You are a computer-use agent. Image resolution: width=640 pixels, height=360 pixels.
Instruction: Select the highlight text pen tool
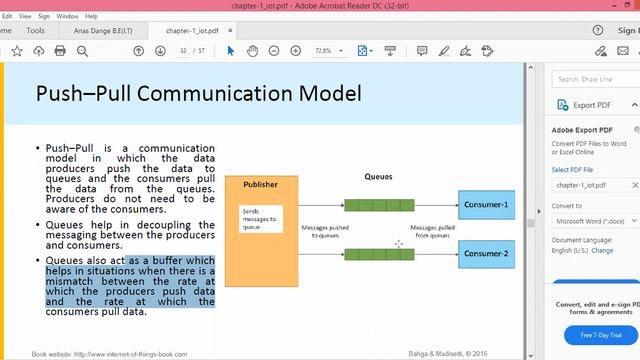pyautogui.click(x=444, y=51)
